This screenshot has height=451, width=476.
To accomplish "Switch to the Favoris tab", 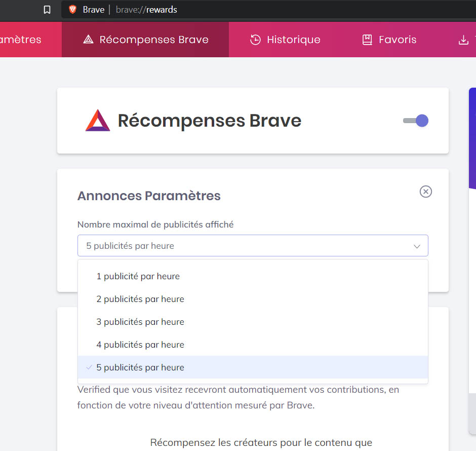I will pyautogui.click(x=389, y=40).
